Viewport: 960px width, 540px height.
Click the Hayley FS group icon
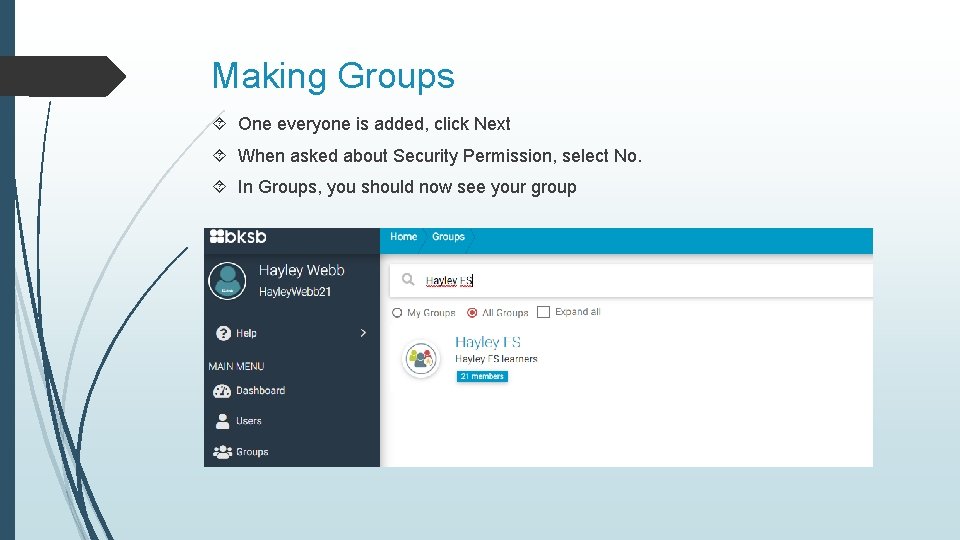coord(421,359)
